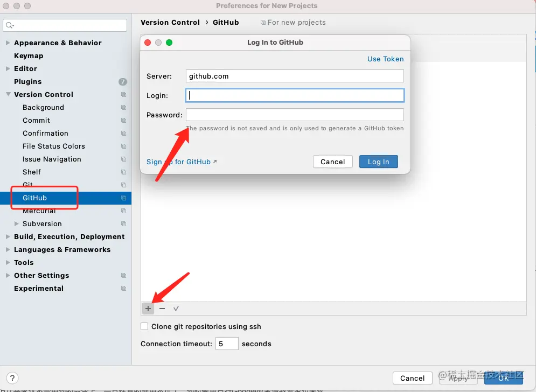Open the Confirmation settings page
Viewport: 536px width, 392px height.
pyautogui.click(x=45, y=134)
